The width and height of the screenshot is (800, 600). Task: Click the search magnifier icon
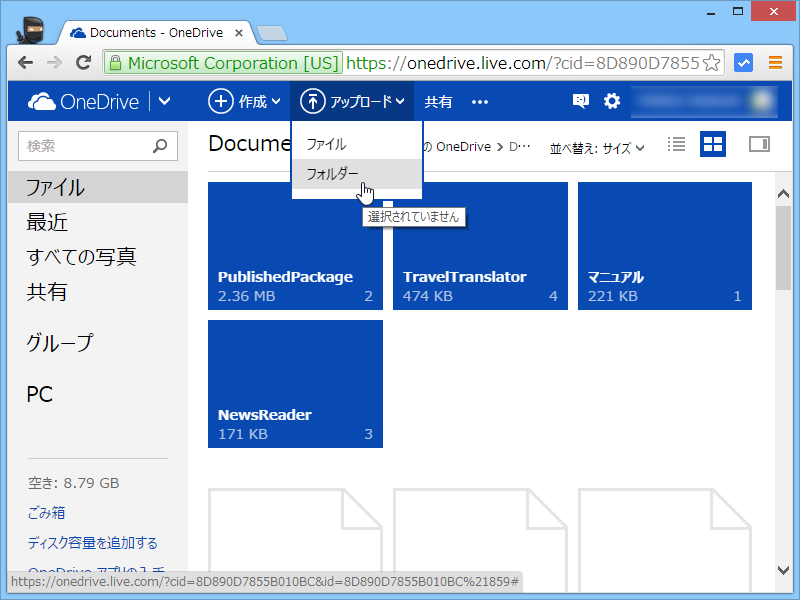click(x=160, y=146)
